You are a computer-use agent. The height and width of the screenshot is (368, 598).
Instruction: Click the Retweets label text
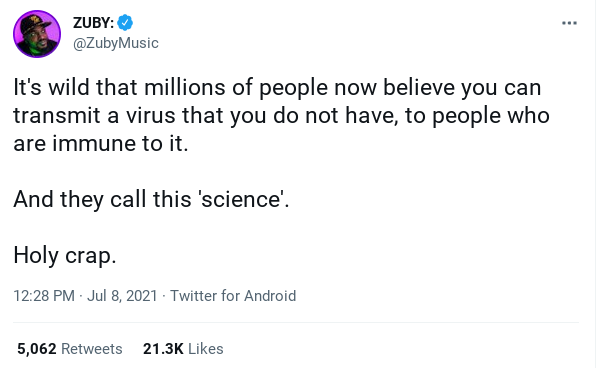(92, 349)
